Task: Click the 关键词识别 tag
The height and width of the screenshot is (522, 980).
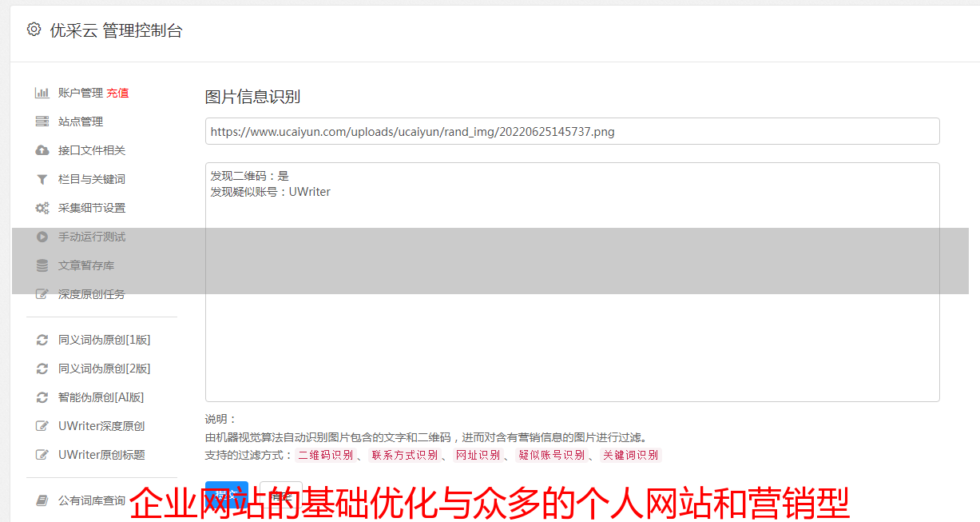Action: [x=631, y=455]
